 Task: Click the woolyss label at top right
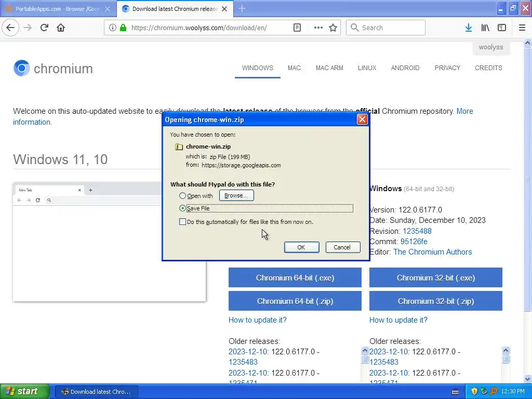tap(491, 47)
